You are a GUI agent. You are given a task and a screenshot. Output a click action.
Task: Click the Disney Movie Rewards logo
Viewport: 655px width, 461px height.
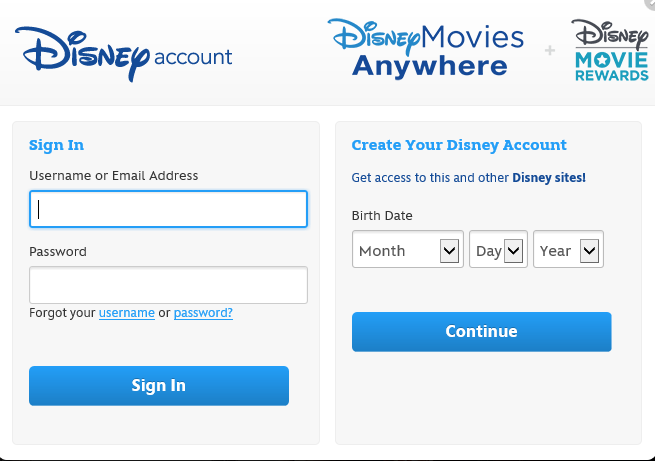[610, 51]
